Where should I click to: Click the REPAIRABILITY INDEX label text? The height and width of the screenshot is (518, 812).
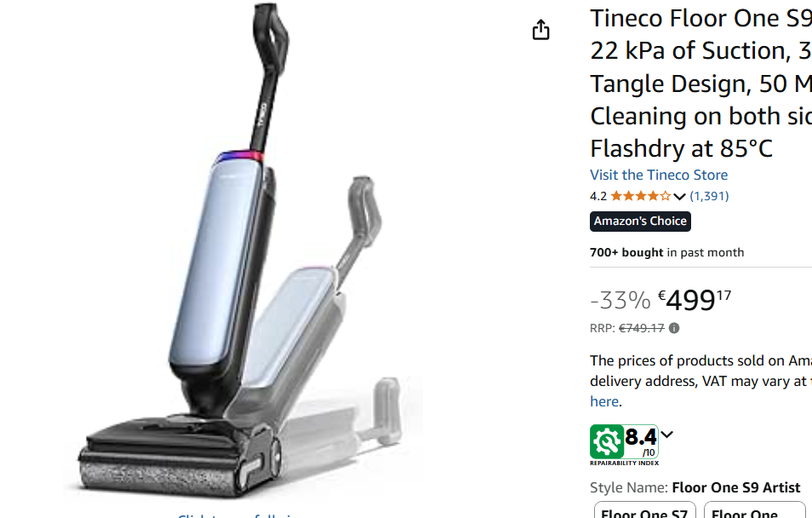tap(624, 463)
